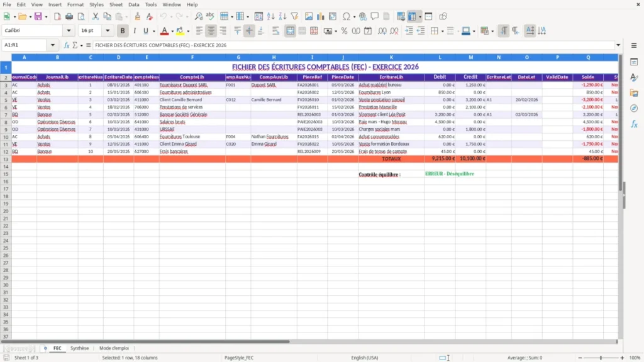Insert a comment with the speech bubble icon

click(375, 16)
